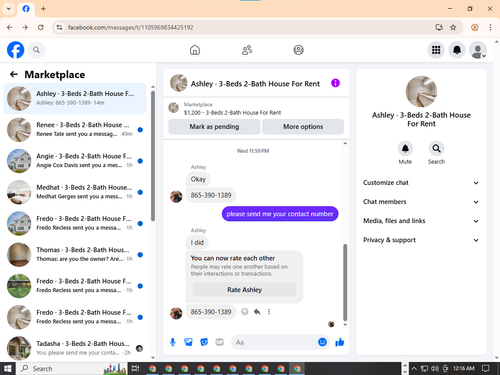Screen dimensions: 500x375
Task: Click the conversation list scrollbar
Action: pos(153,156)
